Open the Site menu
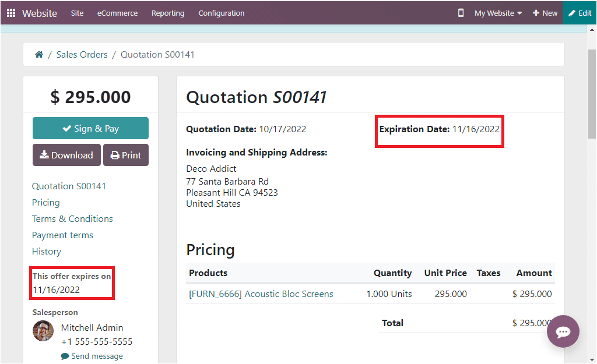Screen dimensions: 597x364 click(x=76, y=13)
